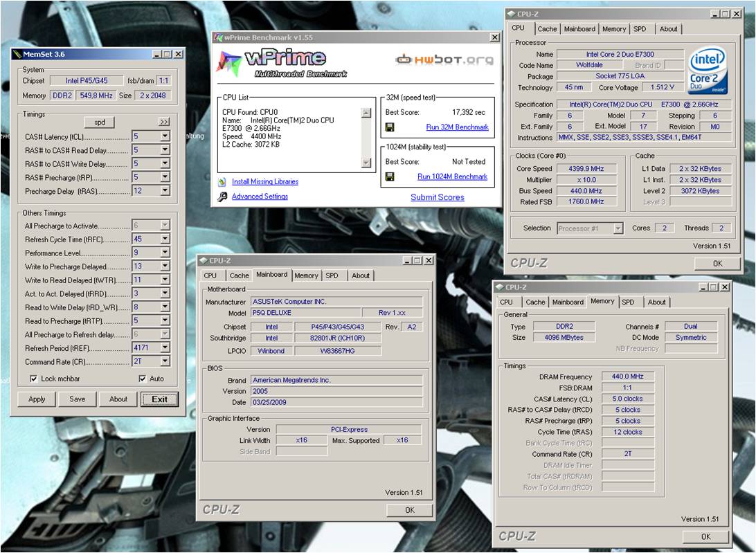Click the About button in MemSet

click(118, 399)
